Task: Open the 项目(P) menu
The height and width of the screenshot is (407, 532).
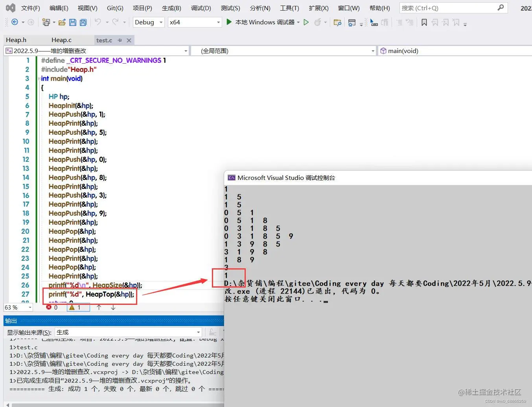Action: pos(142,8)
